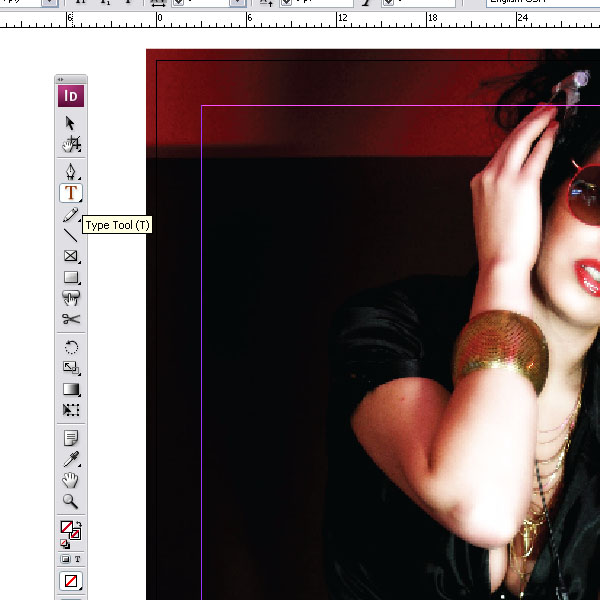Screen dimensions: 600x600
Task: Select the Hand tool
Action: click(x=70, y=480)
